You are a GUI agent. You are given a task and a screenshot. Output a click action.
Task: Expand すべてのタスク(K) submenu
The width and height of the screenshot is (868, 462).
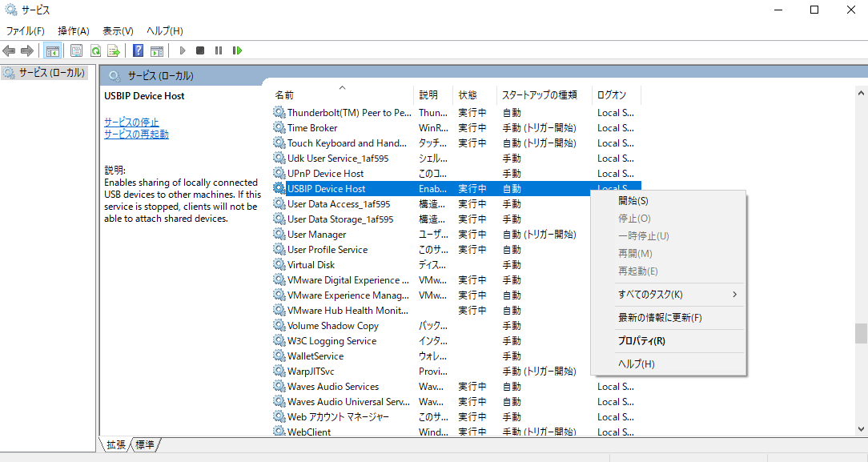[668, 295]
